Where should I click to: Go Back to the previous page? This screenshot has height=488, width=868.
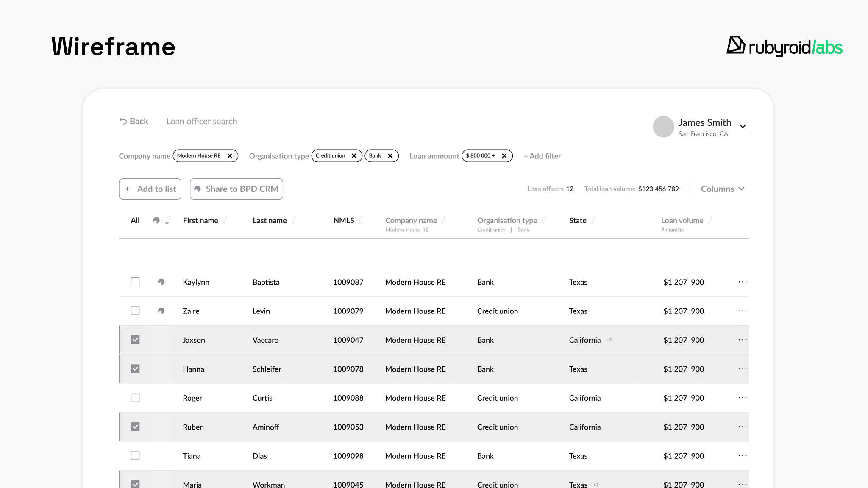coord(134,122)
